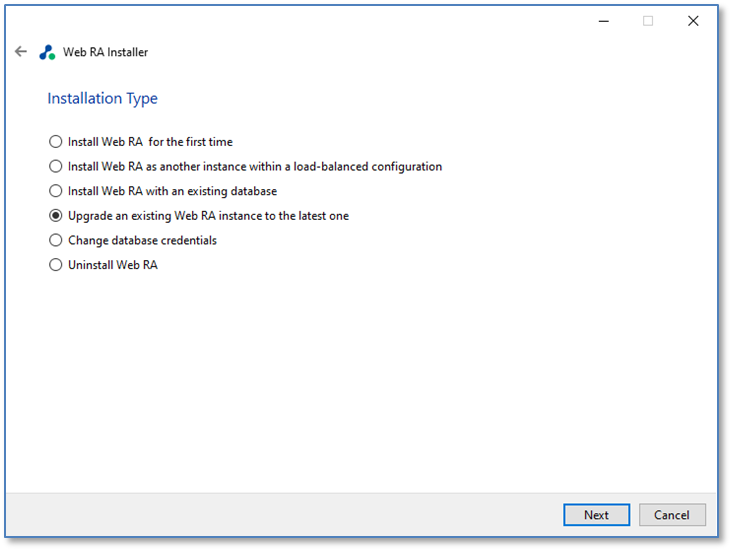This screenshot has width=732, height=551.
Task: Close the Web RA Installer window
Action: 693,21
